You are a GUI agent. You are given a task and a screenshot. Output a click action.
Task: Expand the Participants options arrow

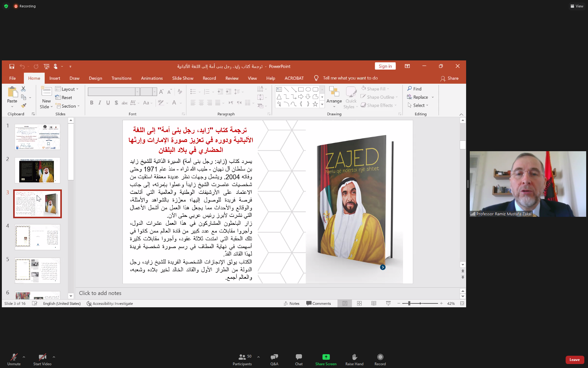pyautogui.click(x=258, y=357)
